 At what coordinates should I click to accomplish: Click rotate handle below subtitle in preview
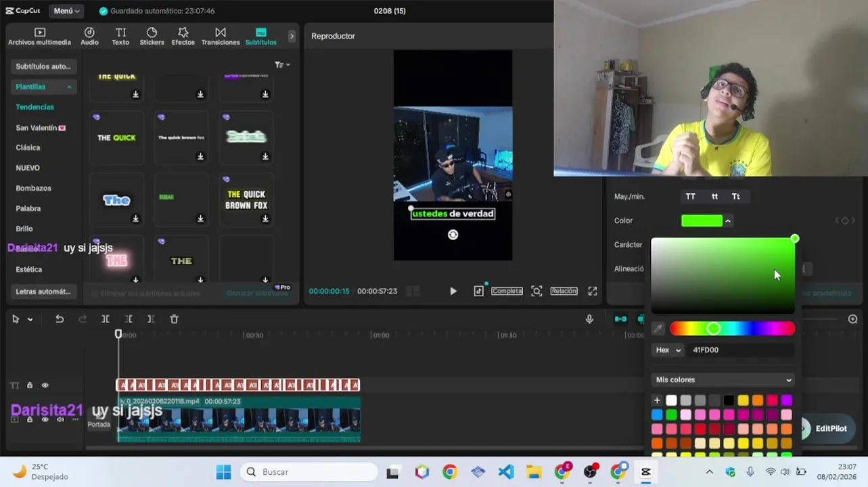(x=453, y=235)
